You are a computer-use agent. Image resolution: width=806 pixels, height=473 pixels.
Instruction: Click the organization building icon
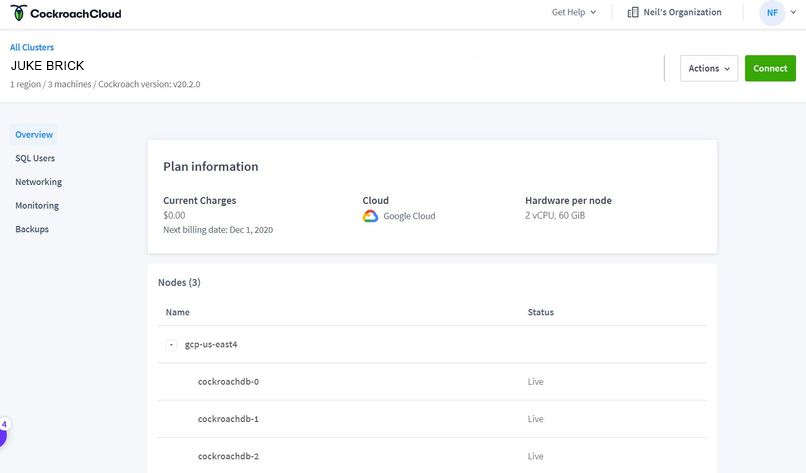pos(633,12)
